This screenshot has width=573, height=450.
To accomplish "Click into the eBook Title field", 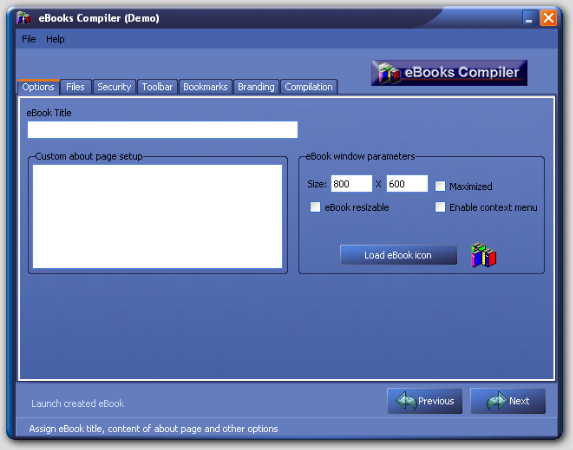I will 163,130.
